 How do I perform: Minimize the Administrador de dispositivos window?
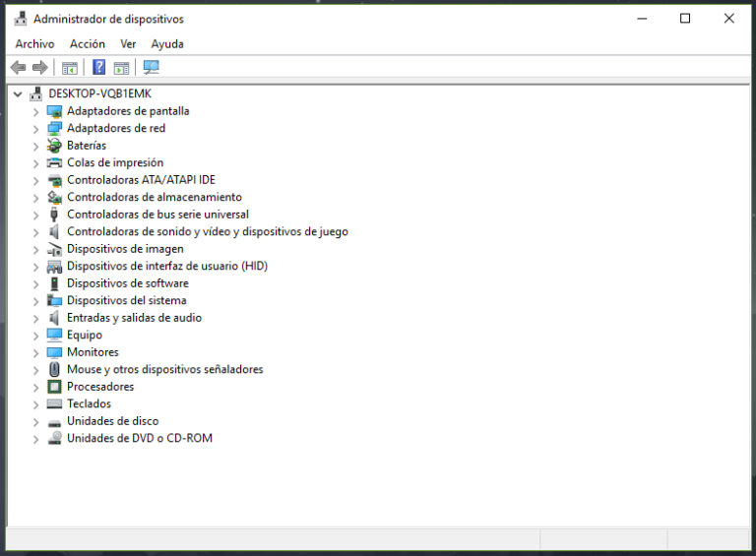[x=642, y=19]
